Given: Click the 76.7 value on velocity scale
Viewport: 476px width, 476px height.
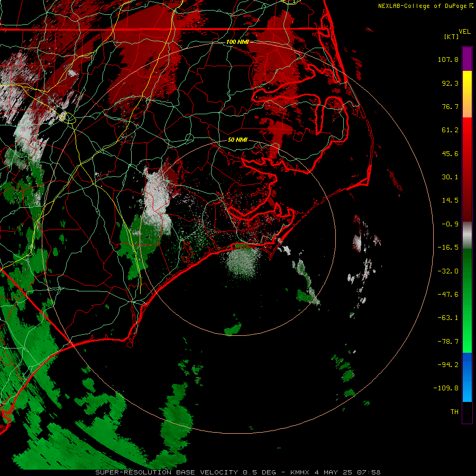Looking at the screenshot, I should tap(450, 106).
